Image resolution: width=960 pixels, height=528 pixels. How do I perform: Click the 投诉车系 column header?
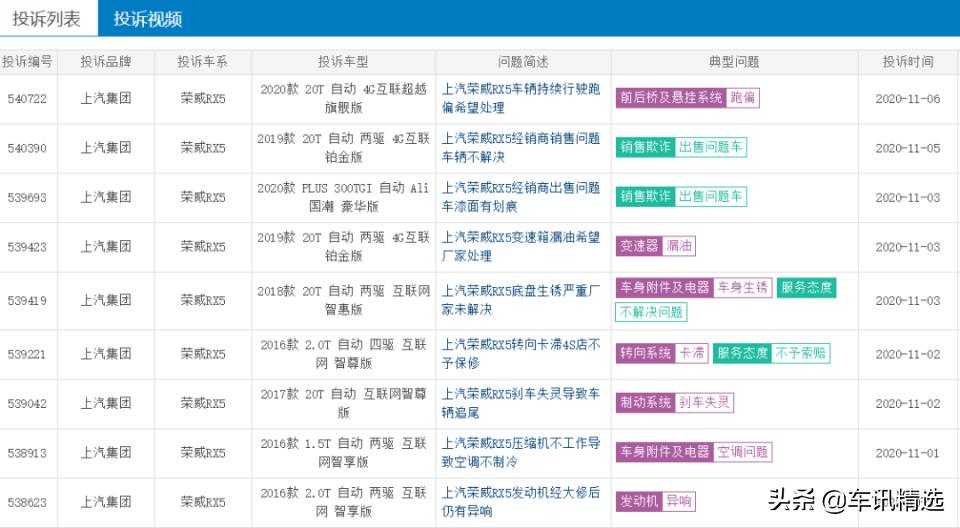coord(203,62)
